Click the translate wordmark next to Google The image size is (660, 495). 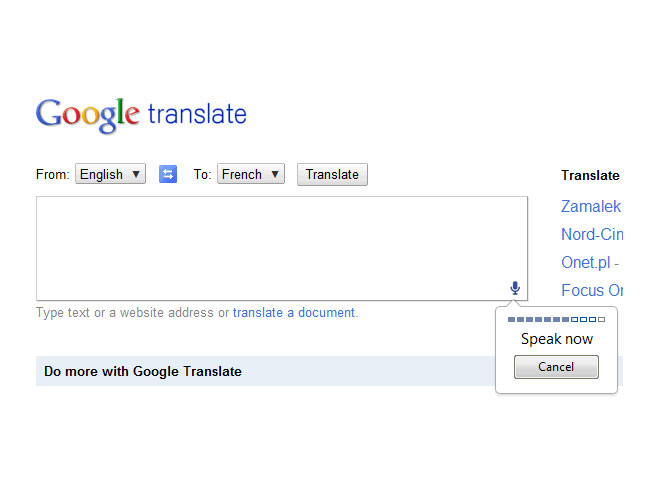(x=197, y=114)
